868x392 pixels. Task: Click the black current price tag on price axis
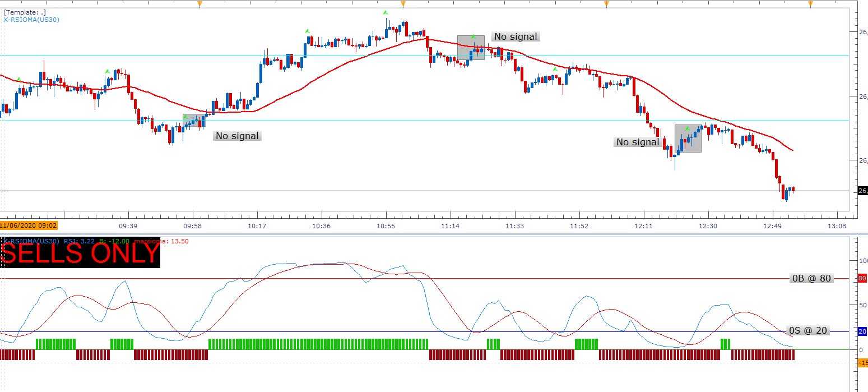tap(862, 191)
